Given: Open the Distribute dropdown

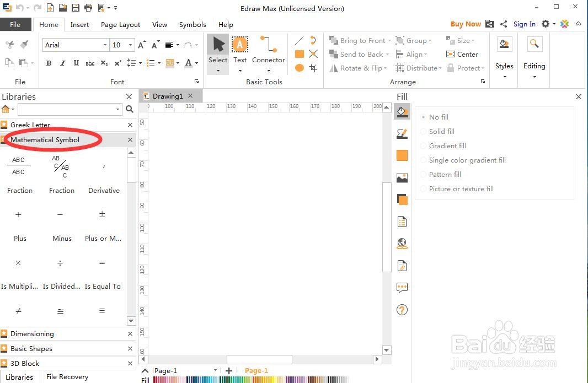Looking at the screenshot, I should (x=440, y=68).
